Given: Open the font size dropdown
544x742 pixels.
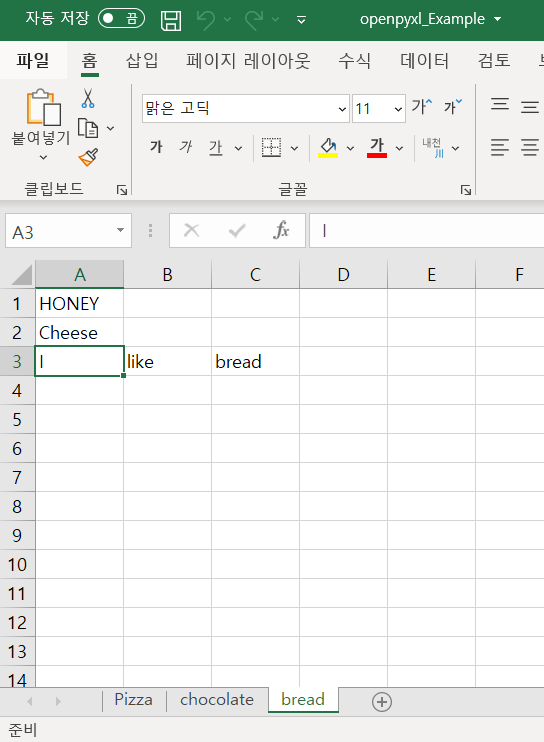Looking at the screenshot, I should [x=398, y=109].
